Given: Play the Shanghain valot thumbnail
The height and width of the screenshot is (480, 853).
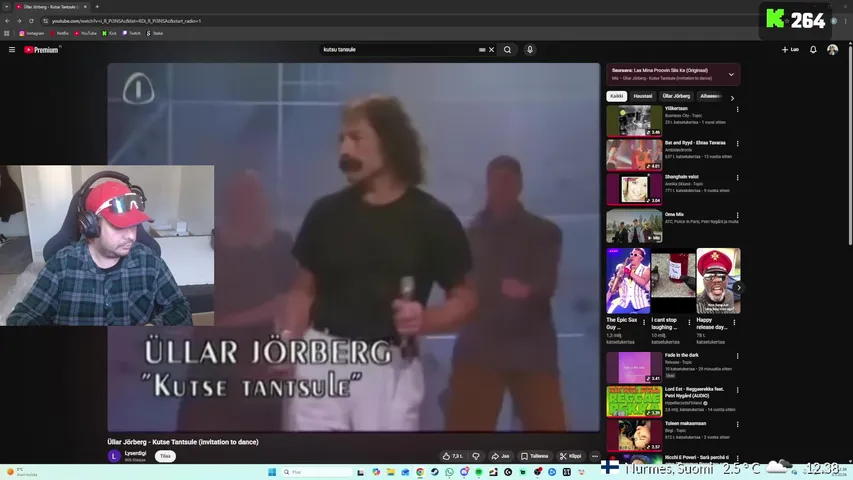Looking at the screenshot, I should coord(634,189).
